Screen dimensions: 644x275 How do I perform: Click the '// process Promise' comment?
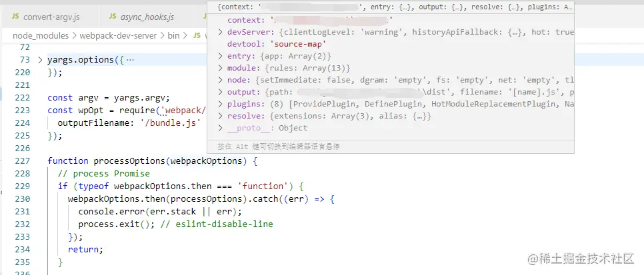[103, 174]
